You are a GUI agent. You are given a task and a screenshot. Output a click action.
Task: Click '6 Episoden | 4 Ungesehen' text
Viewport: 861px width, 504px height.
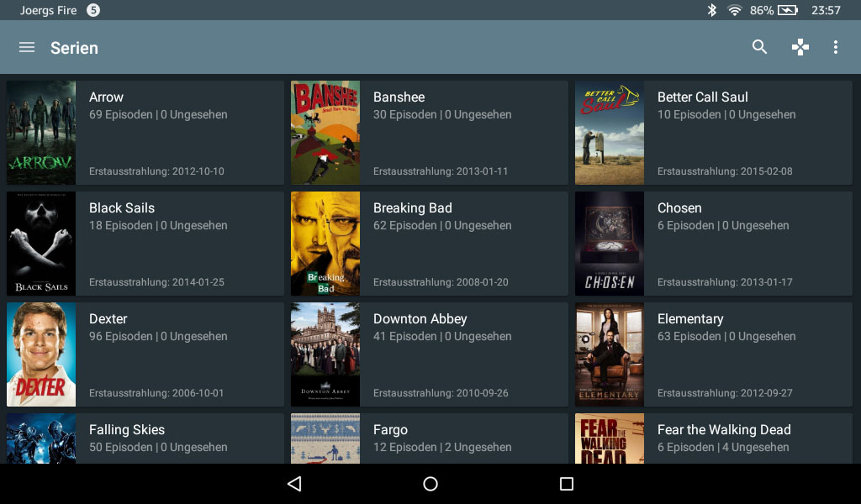pos(723,447)
